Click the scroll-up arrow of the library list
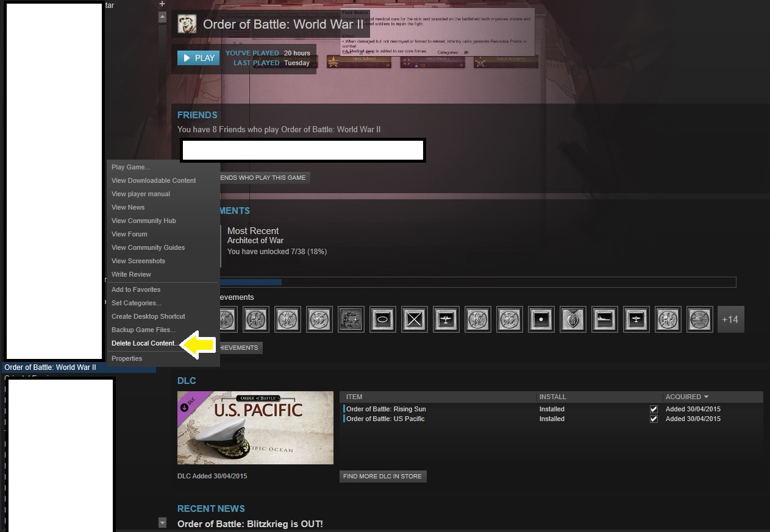 162,17
